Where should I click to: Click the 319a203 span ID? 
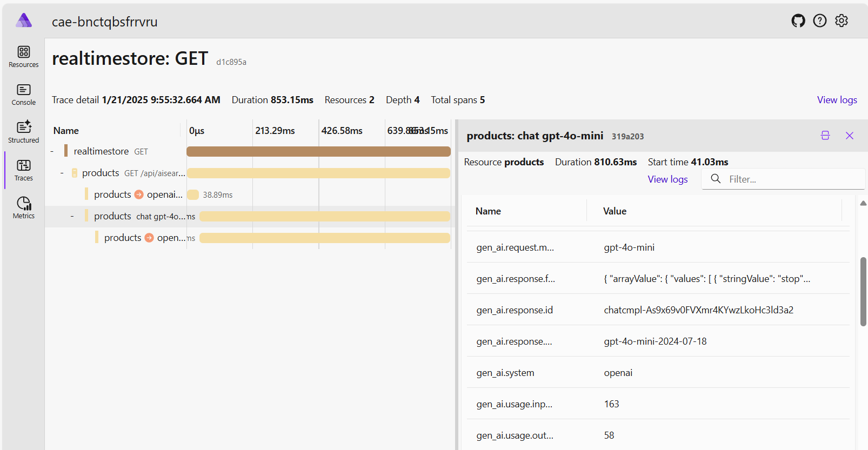pos(627,137)
